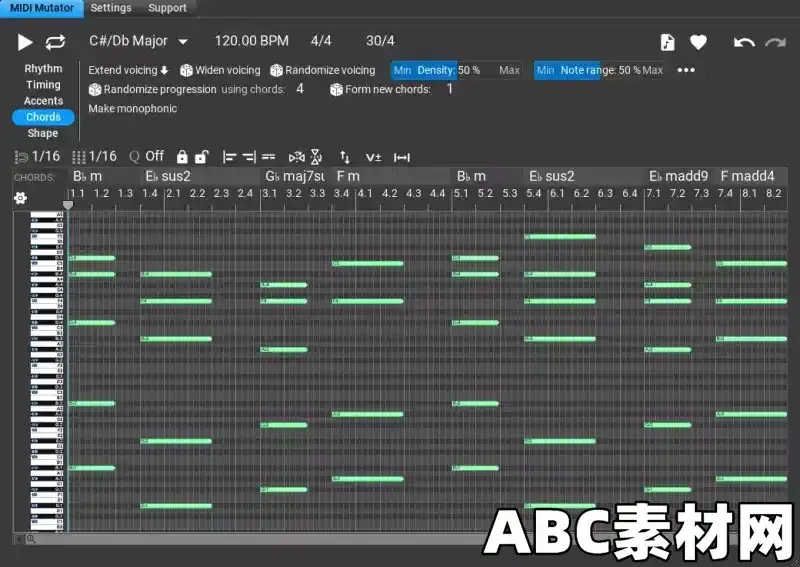
Task: Select the Accents category
Action: pos(43,101)
